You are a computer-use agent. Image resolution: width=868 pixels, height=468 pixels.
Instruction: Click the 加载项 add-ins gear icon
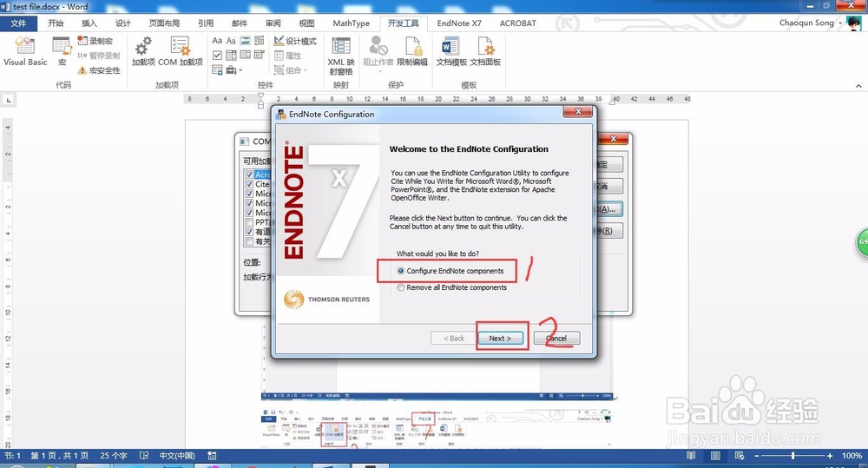click(x=143, y=51)
